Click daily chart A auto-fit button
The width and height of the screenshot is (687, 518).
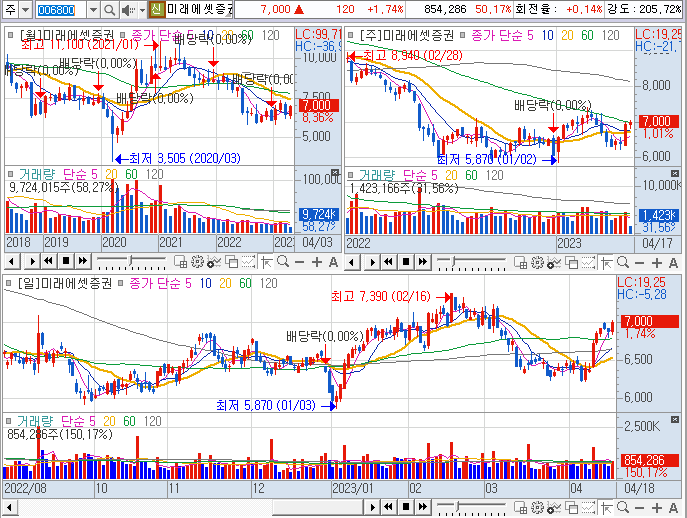673,507
